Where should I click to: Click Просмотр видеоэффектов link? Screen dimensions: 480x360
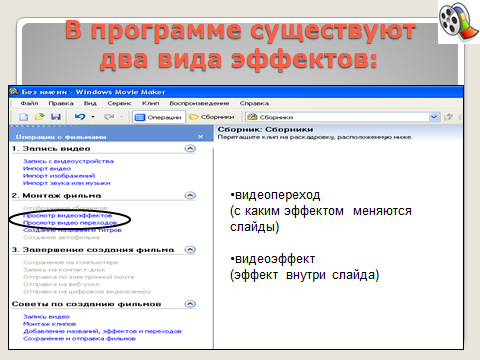coord(68,216)
